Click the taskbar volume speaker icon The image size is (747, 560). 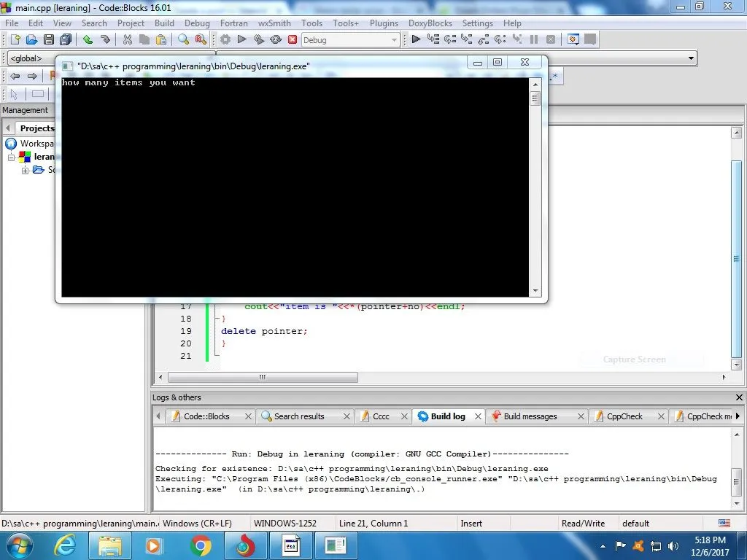click(673, 546)
